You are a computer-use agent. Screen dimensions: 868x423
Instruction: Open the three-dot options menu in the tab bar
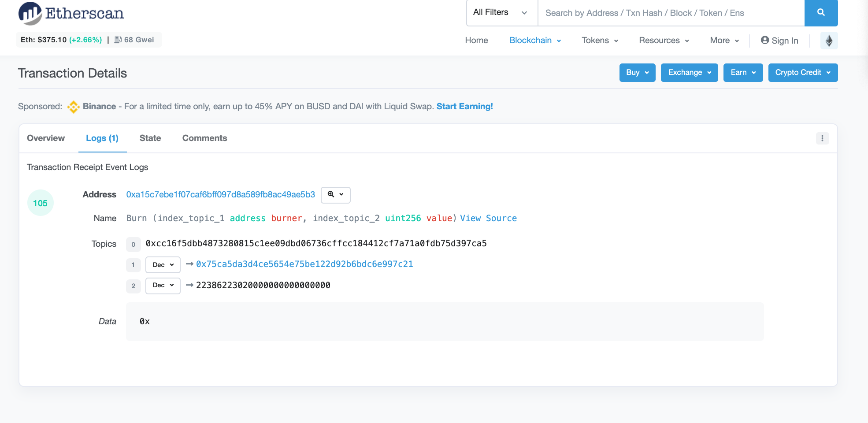click(822, 138)
